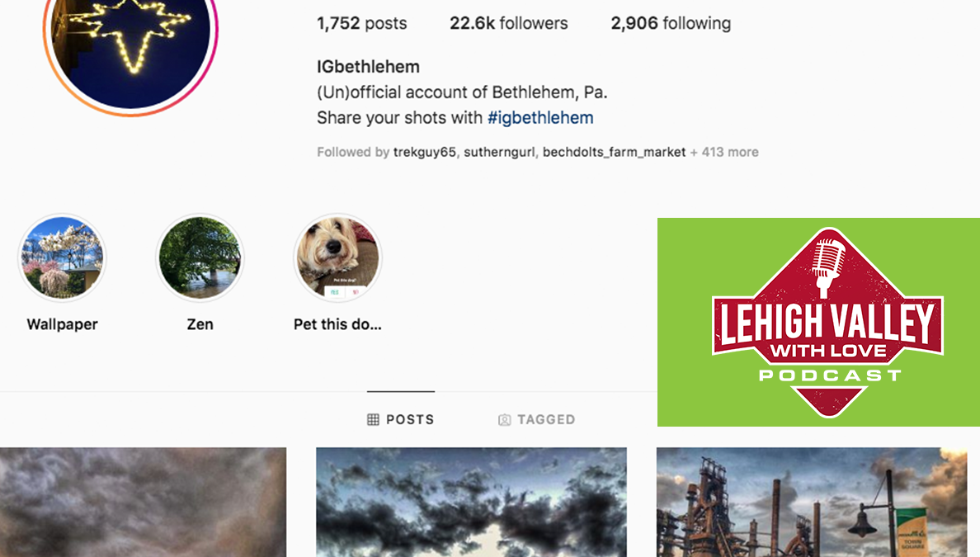Open the dark clouds sky post thumbnail
The height and width of the screenshot is (557, 980).
coord(471,502)
